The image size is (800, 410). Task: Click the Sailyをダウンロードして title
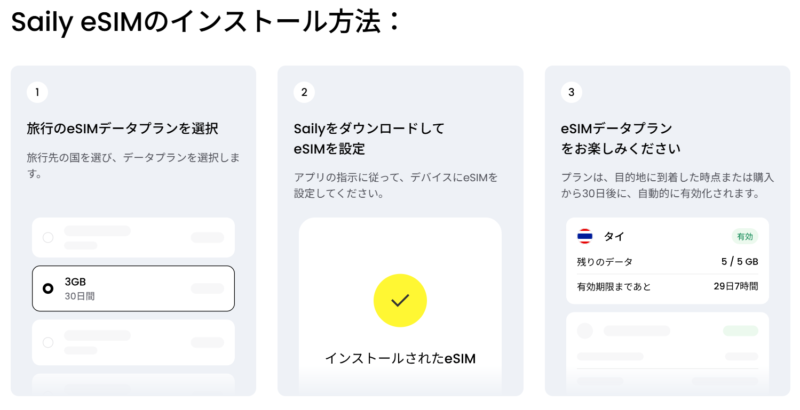pos(369,129)
